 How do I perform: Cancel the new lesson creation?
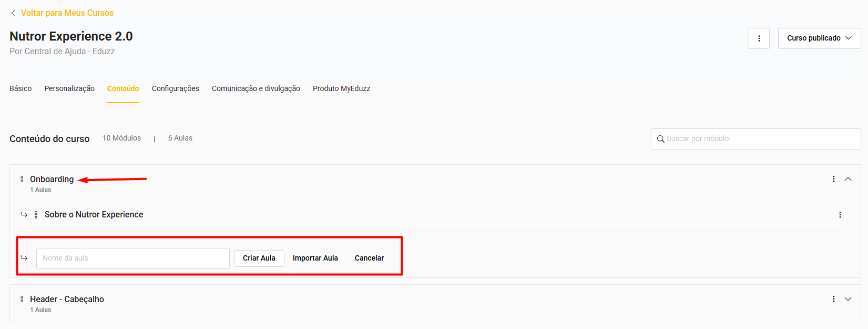369,258
